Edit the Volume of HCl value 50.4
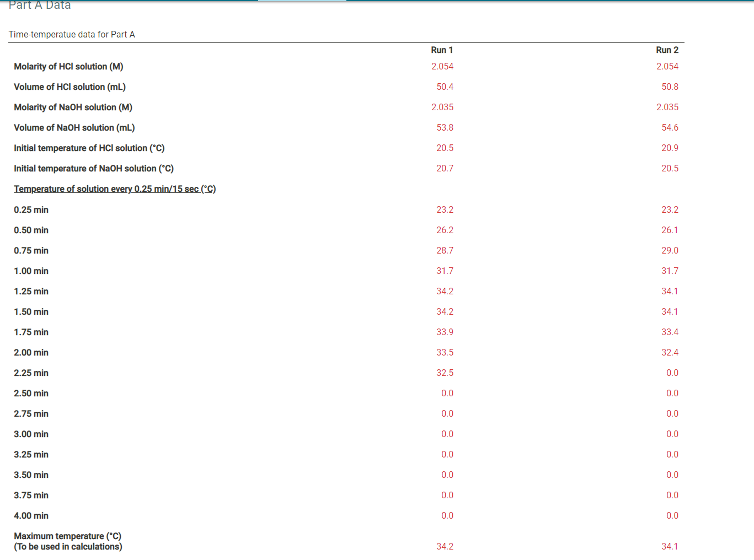 point(445,87)
